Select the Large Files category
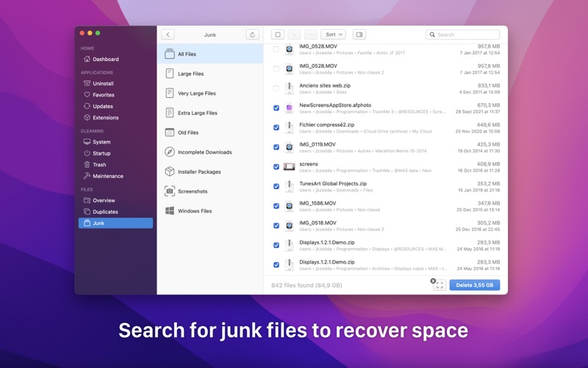The width and height of the screenshot is (588, 368). point(190,74)
